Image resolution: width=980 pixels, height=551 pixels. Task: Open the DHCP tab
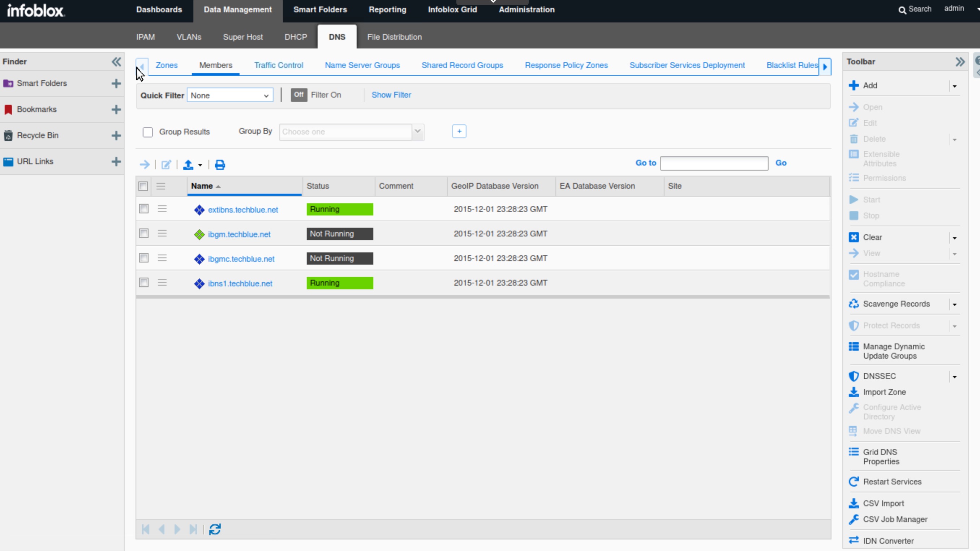point(296,37)
